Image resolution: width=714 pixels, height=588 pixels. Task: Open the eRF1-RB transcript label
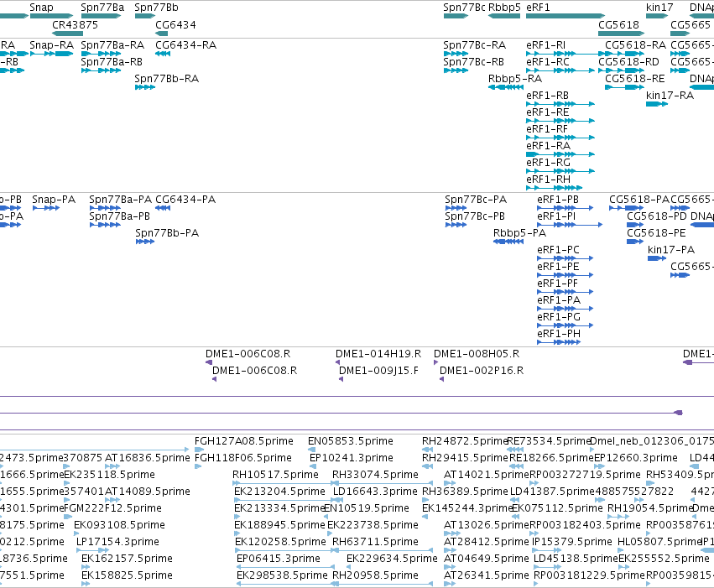[547, 96]
